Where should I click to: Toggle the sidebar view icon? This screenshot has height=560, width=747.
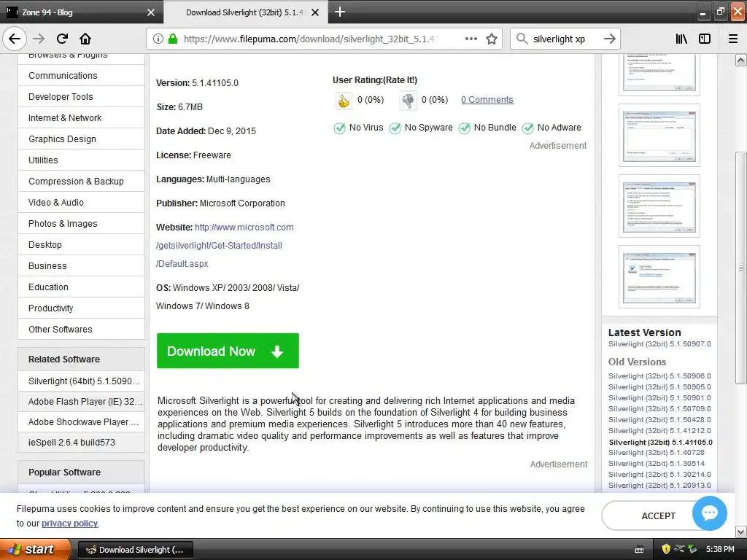705,39
